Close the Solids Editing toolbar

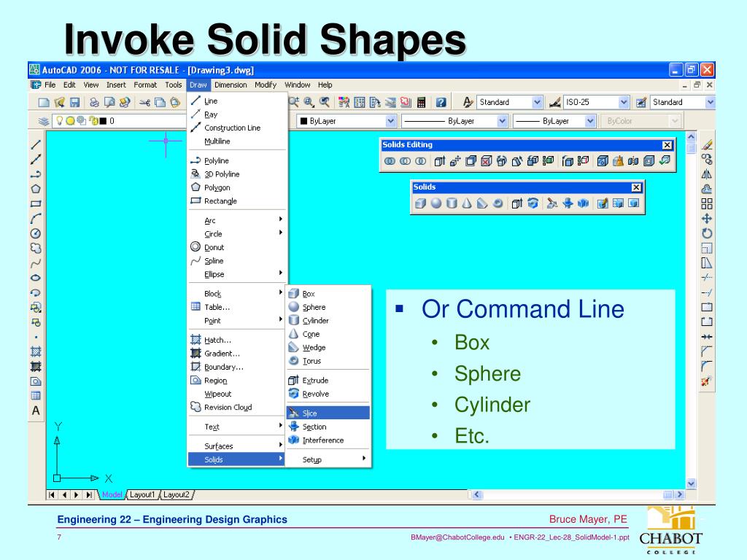point(667,145)
